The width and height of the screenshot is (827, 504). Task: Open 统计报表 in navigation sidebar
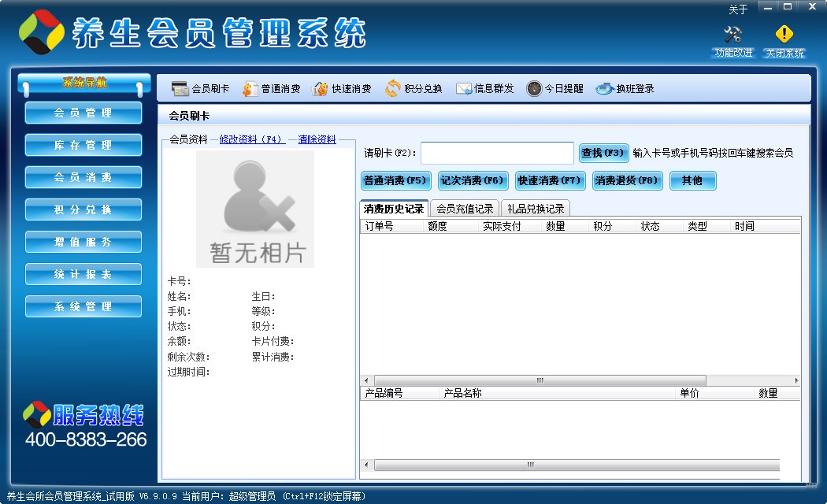pyautogui.click(x=83, y=274)
